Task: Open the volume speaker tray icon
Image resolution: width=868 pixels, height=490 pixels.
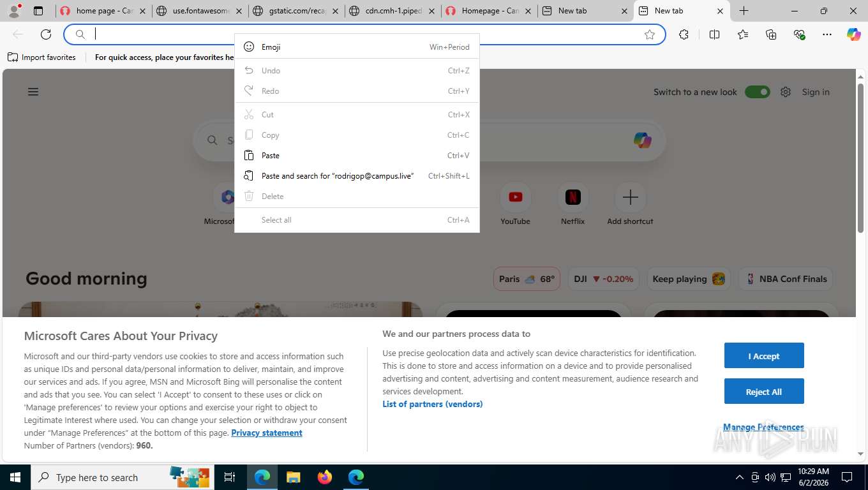Action: (x=770, y=477)
